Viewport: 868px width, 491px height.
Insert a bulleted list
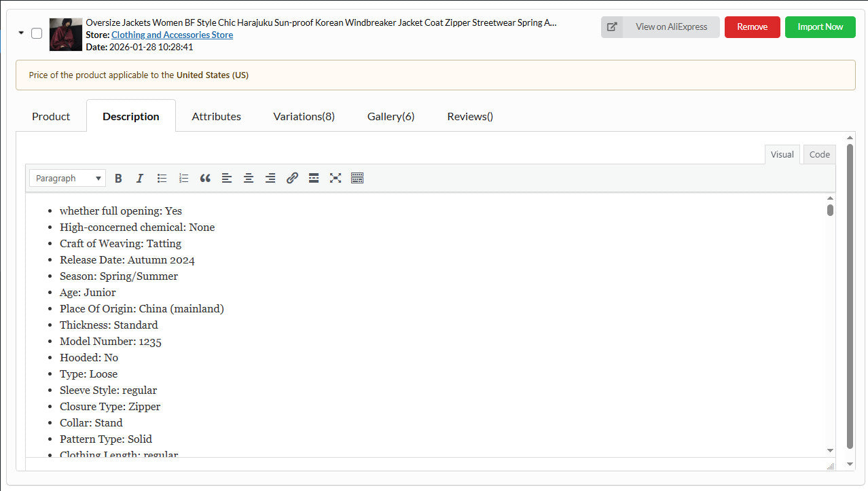pos(162,178)
